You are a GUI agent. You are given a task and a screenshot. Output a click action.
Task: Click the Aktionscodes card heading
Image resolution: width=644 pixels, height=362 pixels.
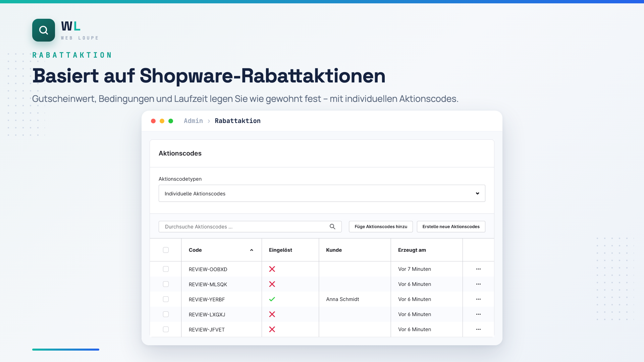click(180, 154)
